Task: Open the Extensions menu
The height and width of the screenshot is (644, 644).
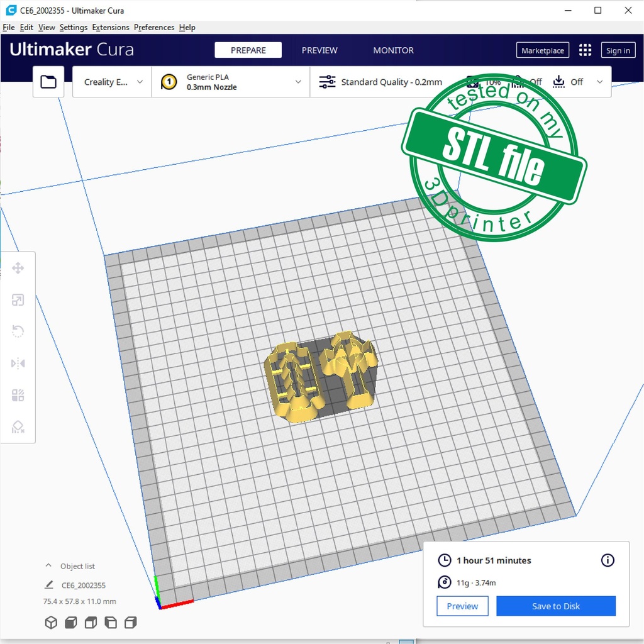Action: pyautogui.click(x=111, y=28)
